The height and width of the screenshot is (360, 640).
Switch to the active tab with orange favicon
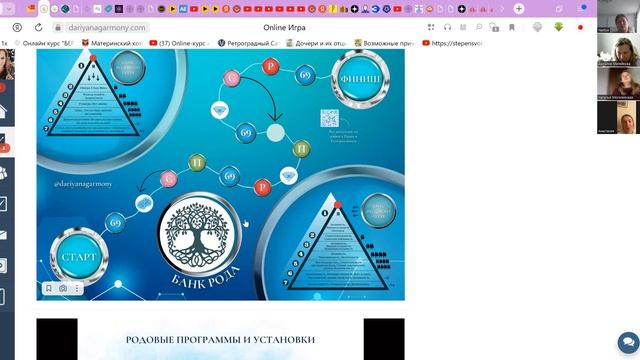tap(44, 9)
